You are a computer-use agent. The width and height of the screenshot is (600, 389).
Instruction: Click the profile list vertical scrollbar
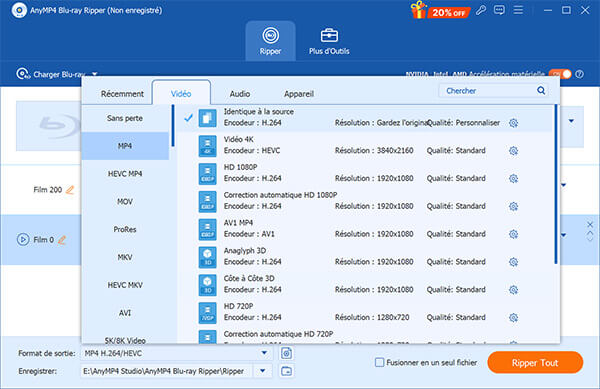(556, 184)
